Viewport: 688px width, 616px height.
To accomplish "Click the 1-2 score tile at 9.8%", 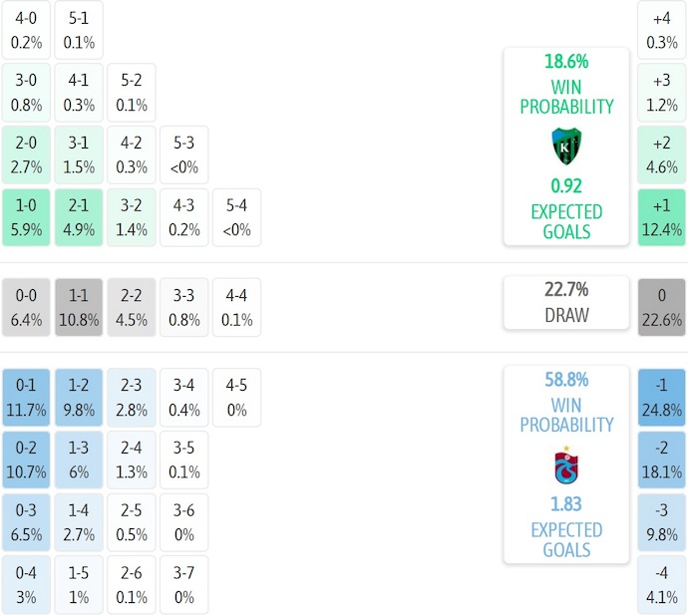I will coord(79,398).
